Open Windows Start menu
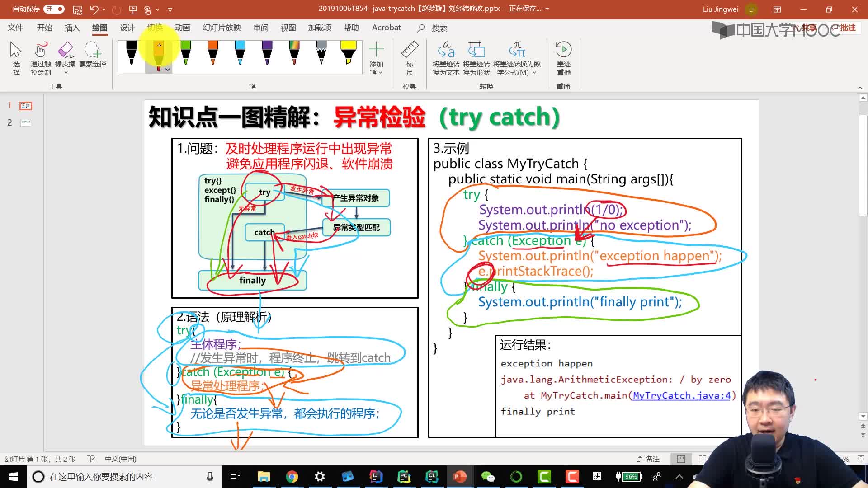The height and width of the screenshot is (488, 868). tap(13, 477)
